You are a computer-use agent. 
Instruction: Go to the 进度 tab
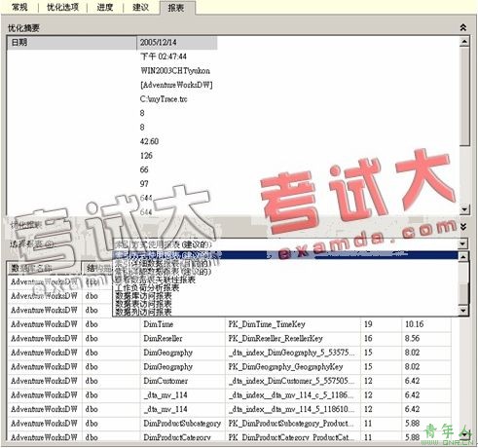105,7
